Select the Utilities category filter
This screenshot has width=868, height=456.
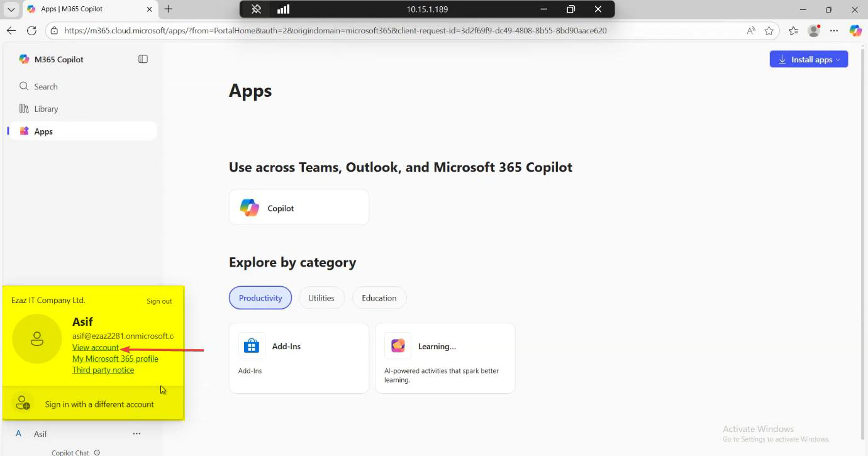coord(321,298)
